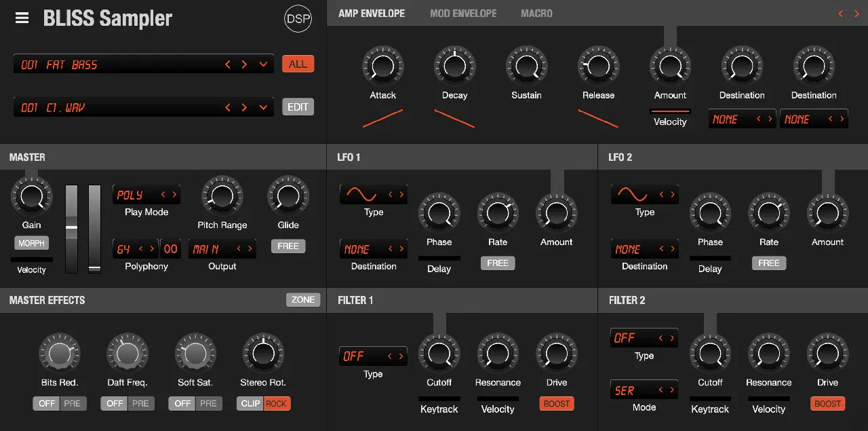Screen dimensions: 868x431
Task: Click the Bits Red. knob
Action: point(59,354)
